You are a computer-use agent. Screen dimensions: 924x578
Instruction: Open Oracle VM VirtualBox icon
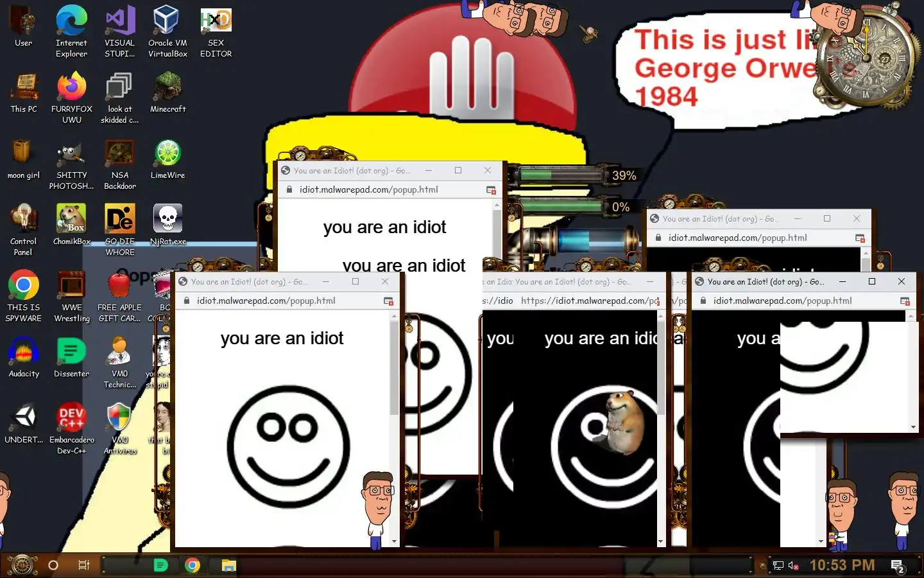coord(167,31)
